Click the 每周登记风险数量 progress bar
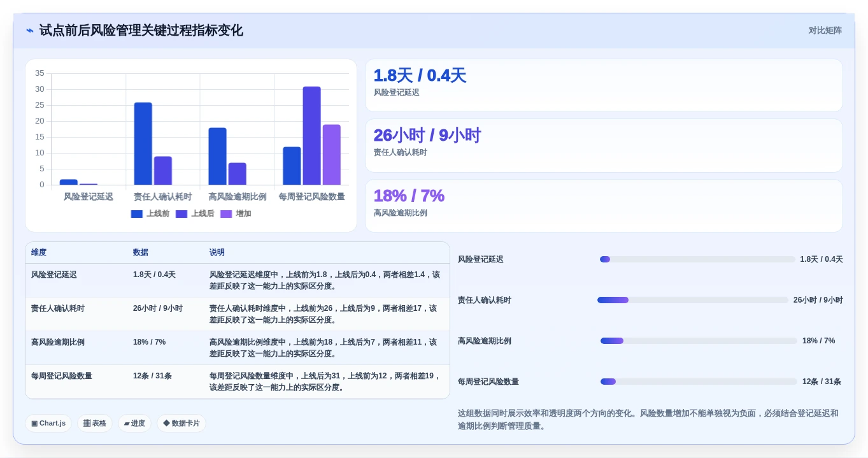Screen dimensions: 868x458 [699, 382]
